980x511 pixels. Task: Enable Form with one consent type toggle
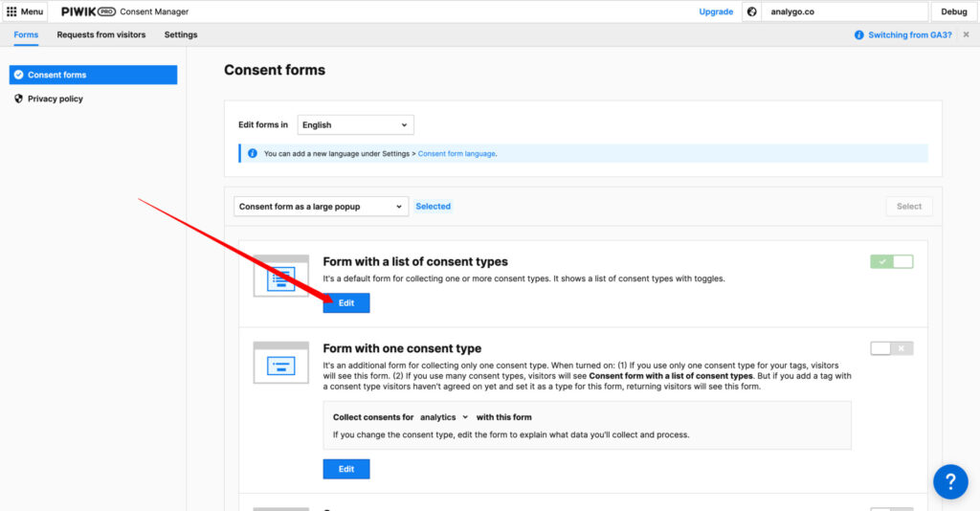892,348
